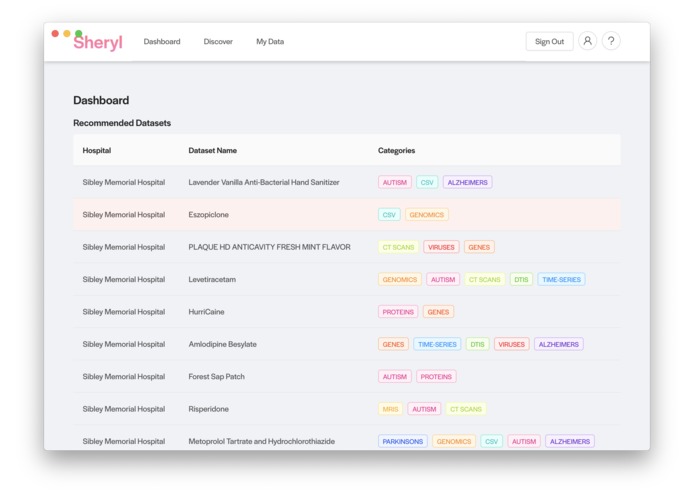
Task: Click TIME-SERIES tag on Levetiracetam row
Action: [561, 279]
